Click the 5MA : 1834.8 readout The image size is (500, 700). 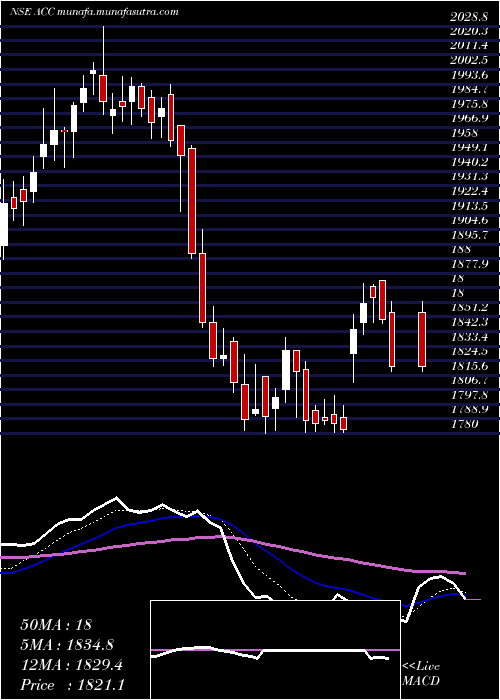point(67,645)
